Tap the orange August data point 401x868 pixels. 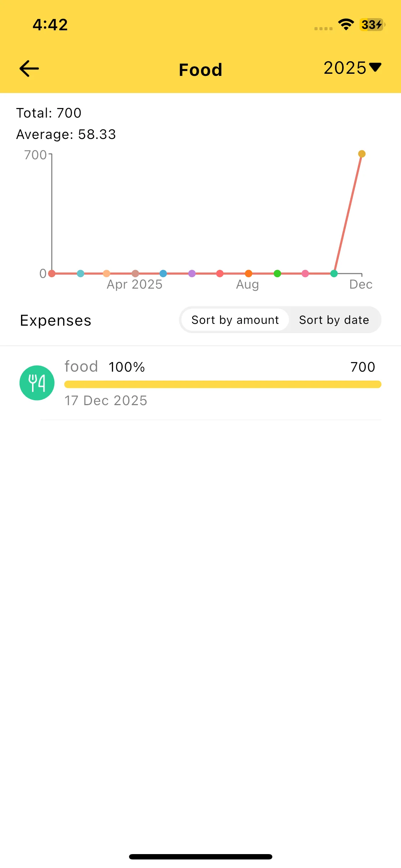[x=248, y=273]
